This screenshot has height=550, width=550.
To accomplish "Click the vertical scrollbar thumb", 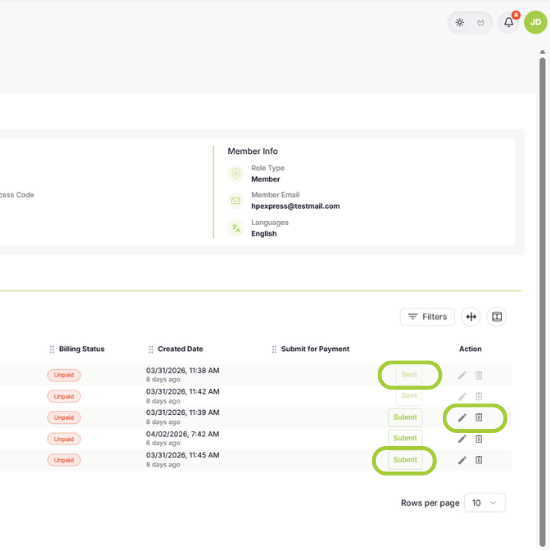I will point(542,302).
